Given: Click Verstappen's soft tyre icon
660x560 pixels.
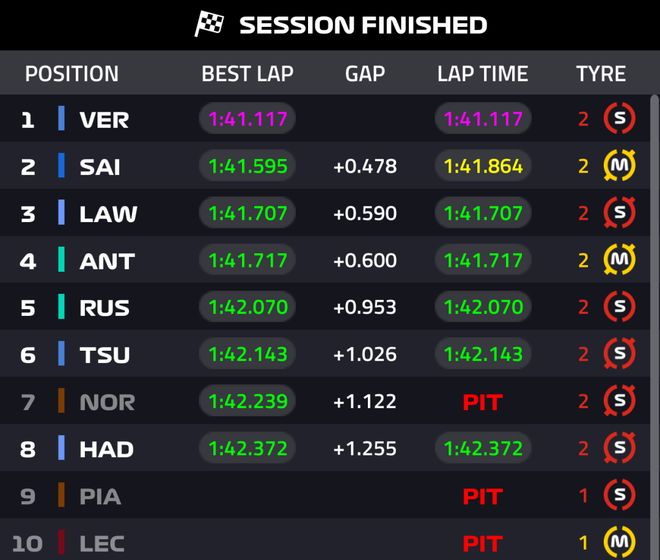Looking at the screenshot, I should point(619,119).
